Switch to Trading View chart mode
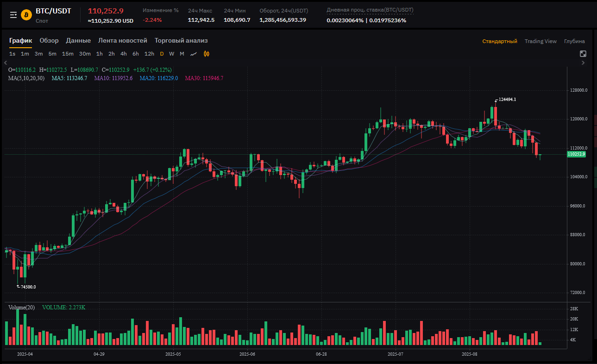 (x=540, y=41)
